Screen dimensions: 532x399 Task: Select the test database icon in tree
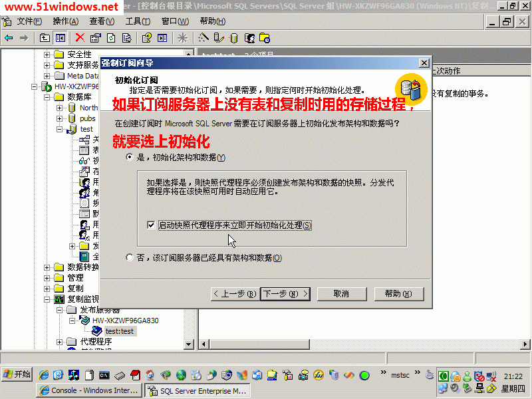pyautogui.click(x=71, y=129)
